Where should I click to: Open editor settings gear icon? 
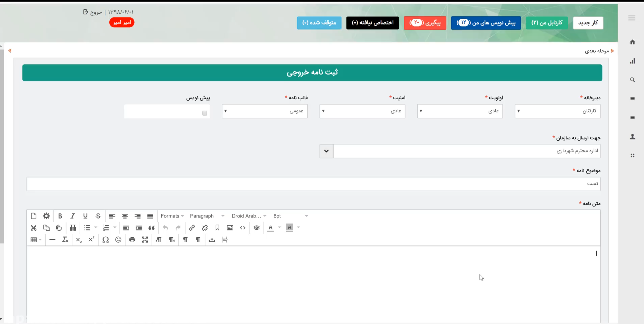46,216
